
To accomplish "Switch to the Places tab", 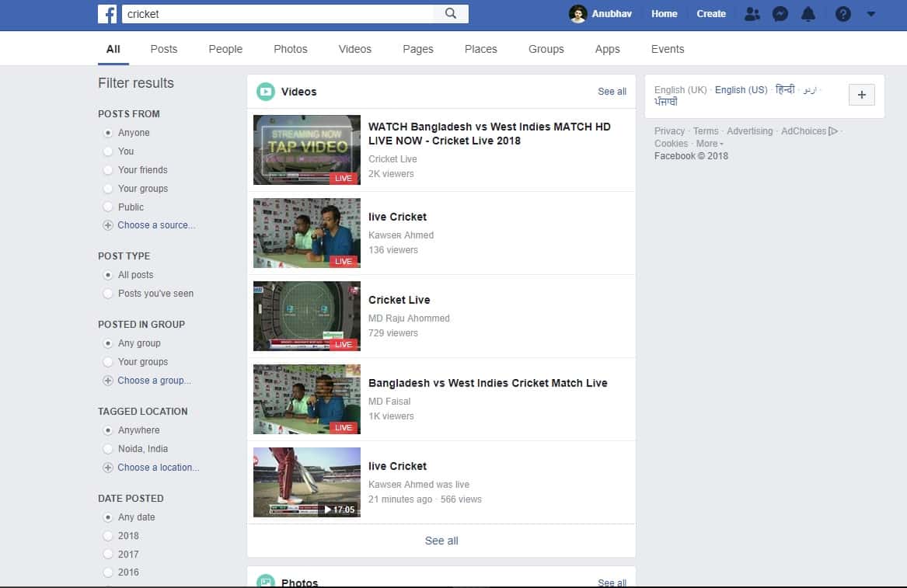I will [x=480, y=49].
